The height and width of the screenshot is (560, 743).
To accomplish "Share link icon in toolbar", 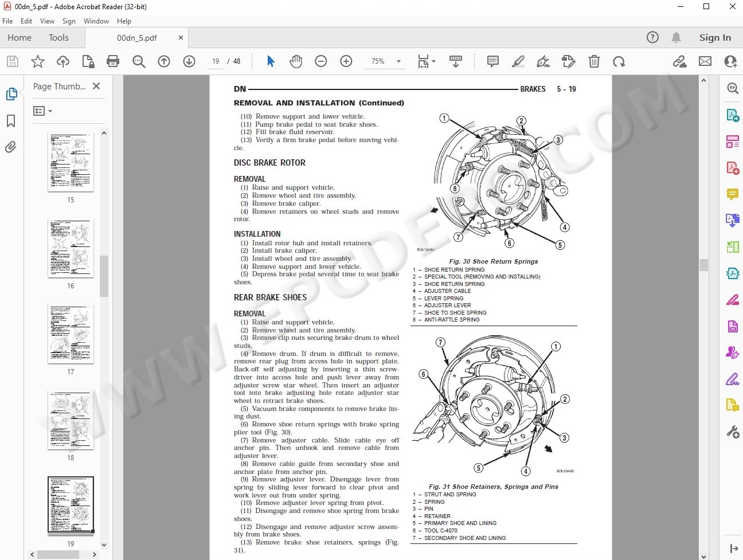I will click(679, 61).
